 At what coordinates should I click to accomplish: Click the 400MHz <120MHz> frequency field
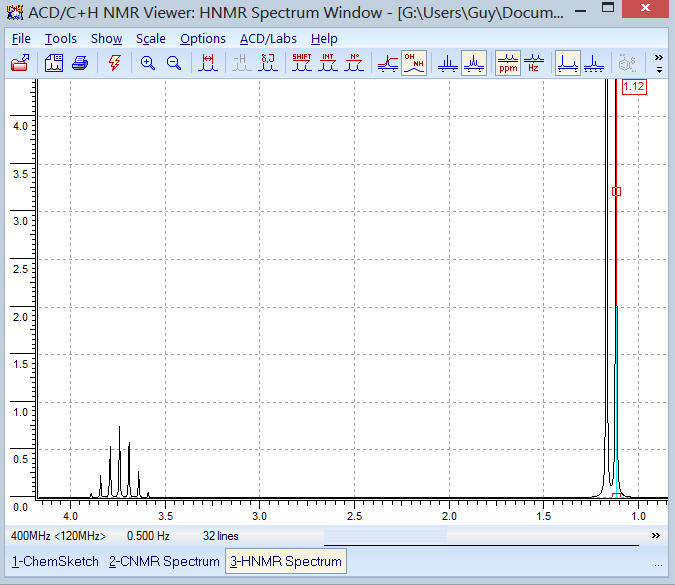point(58,536)
